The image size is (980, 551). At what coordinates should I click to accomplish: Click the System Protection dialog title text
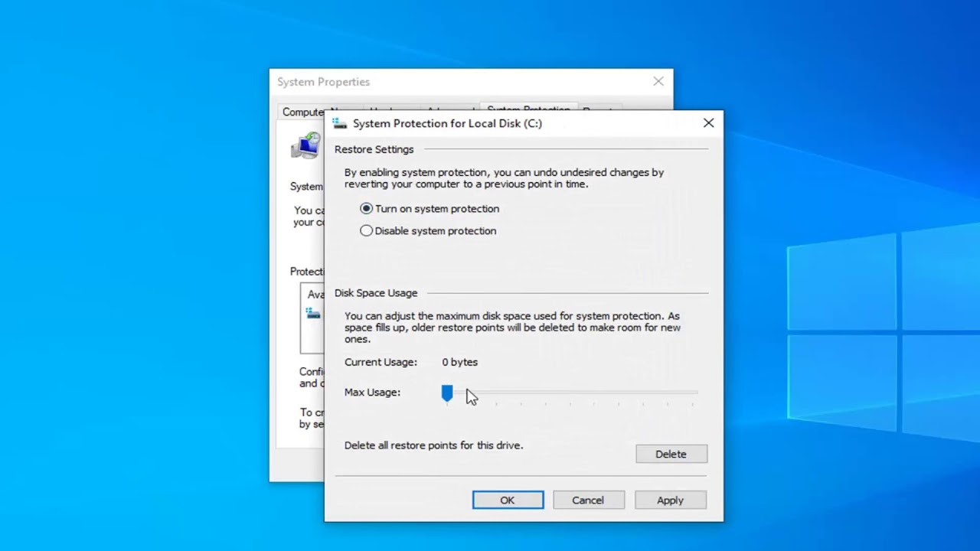point(447,123)
